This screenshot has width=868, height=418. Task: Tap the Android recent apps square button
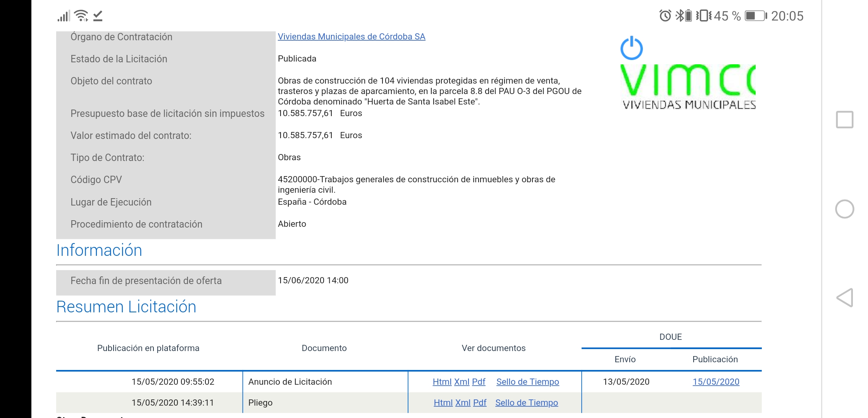tap(845, 120)
